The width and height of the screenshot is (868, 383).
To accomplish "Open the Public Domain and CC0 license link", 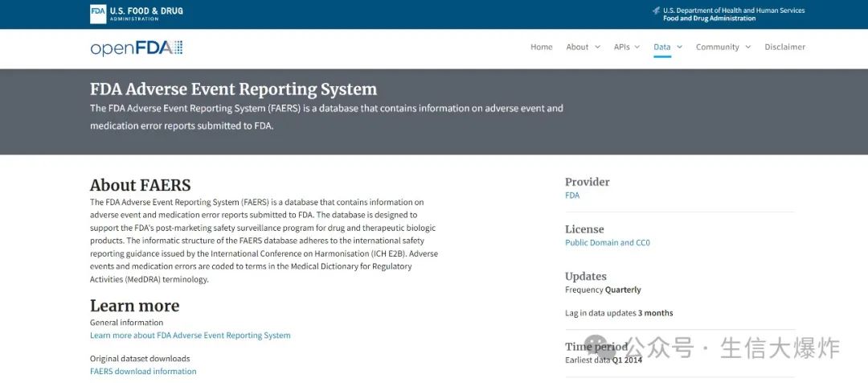I will [x=608, y=243].
